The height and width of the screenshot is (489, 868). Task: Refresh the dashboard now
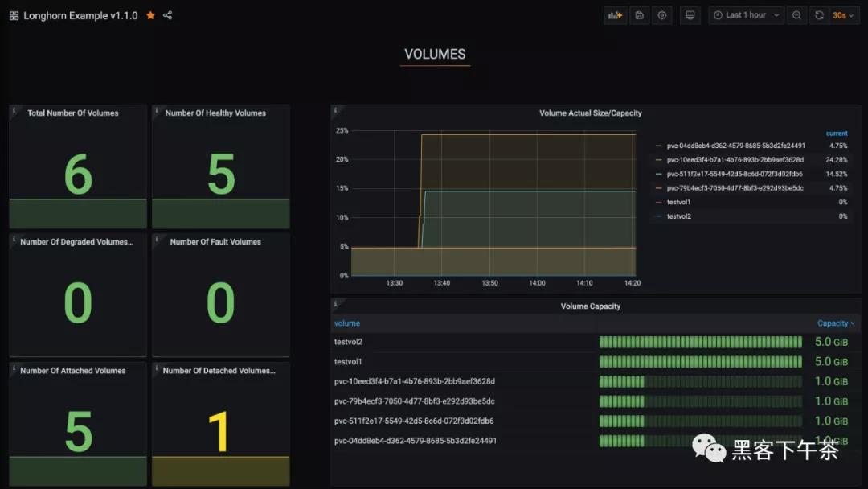pos(819,15)
